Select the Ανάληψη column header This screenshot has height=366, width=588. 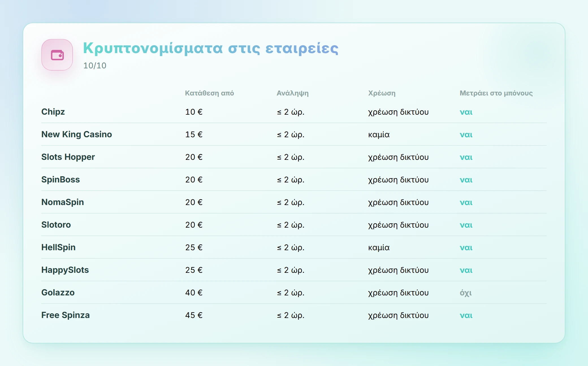[293, 93]
